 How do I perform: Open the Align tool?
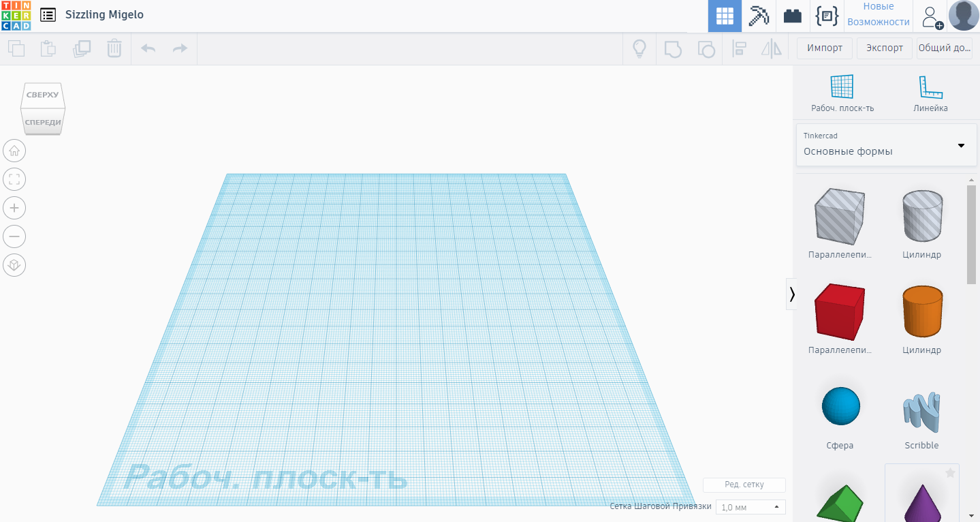point(739,48)
